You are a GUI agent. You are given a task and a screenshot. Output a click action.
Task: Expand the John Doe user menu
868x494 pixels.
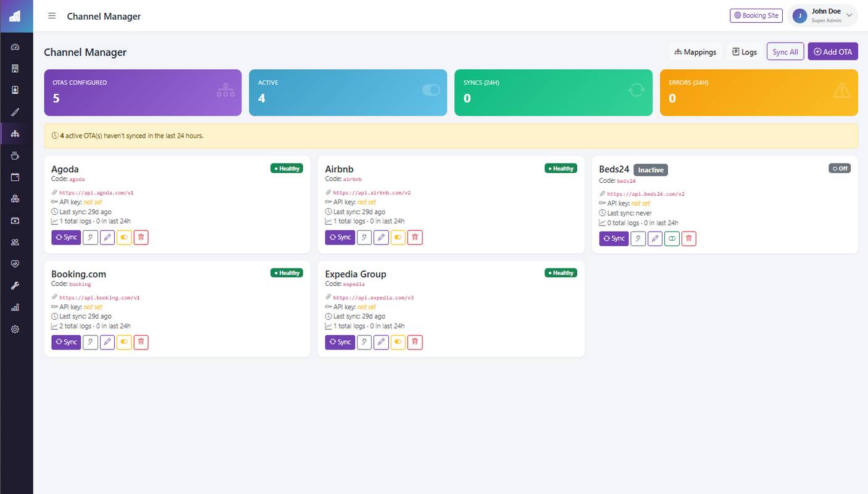tap(823, 16)
